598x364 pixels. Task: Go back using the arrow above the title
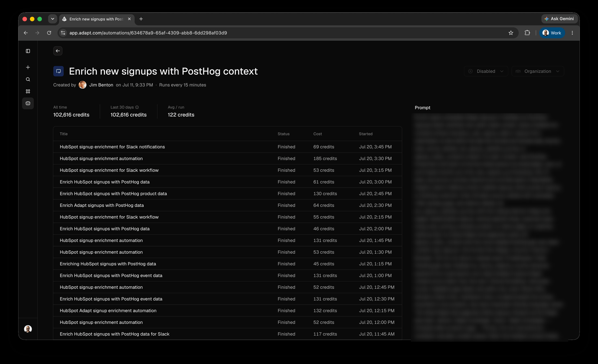coord(58,51)
